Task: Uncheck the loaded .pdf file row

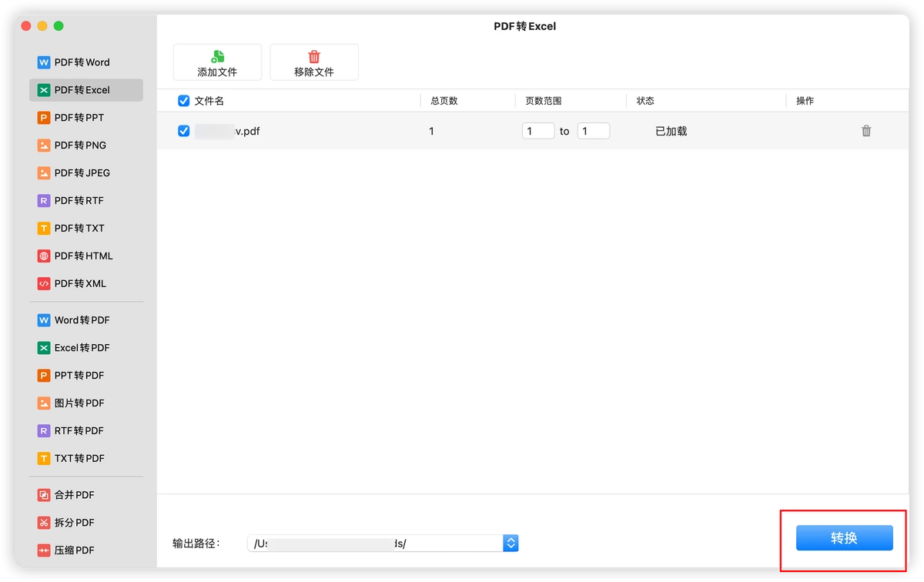Action: pyautogui.click(x=183, y=131)
